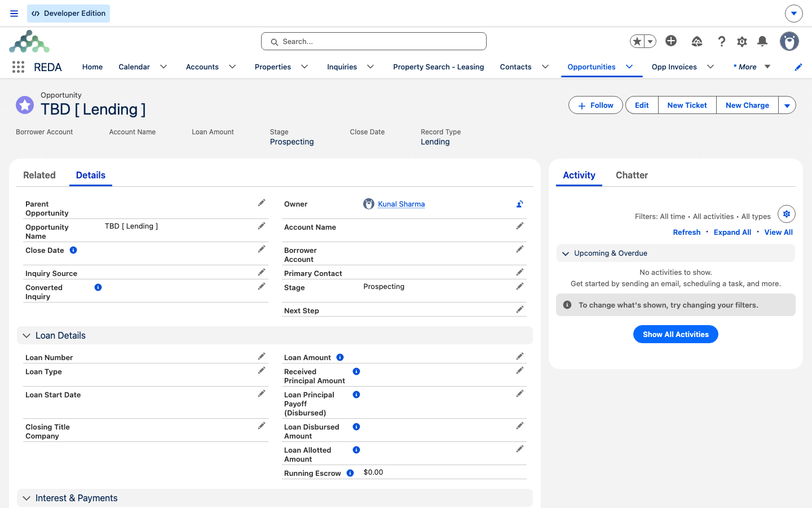Viewport: 812px width, 508px height.
Task: Open the top-right corner dropdown circle
Action: [794, 14]
